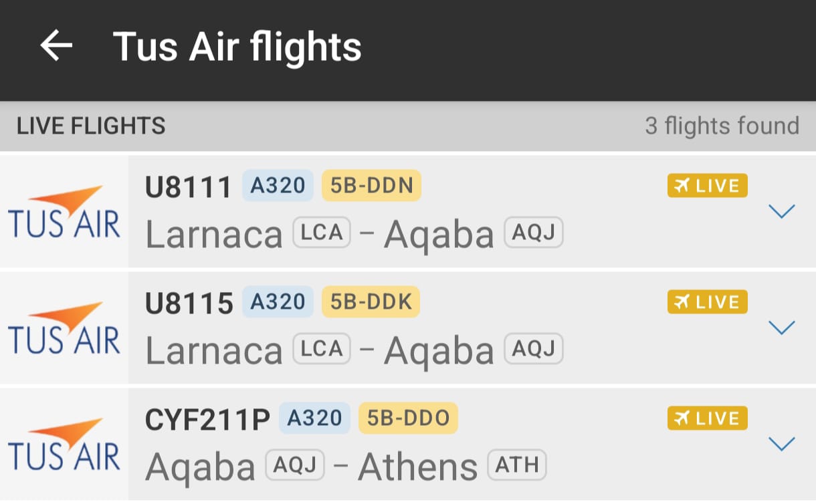The width and height of the screenshot is (816, 504).
Task: Open flight number U8115
Action: (189, 303)
